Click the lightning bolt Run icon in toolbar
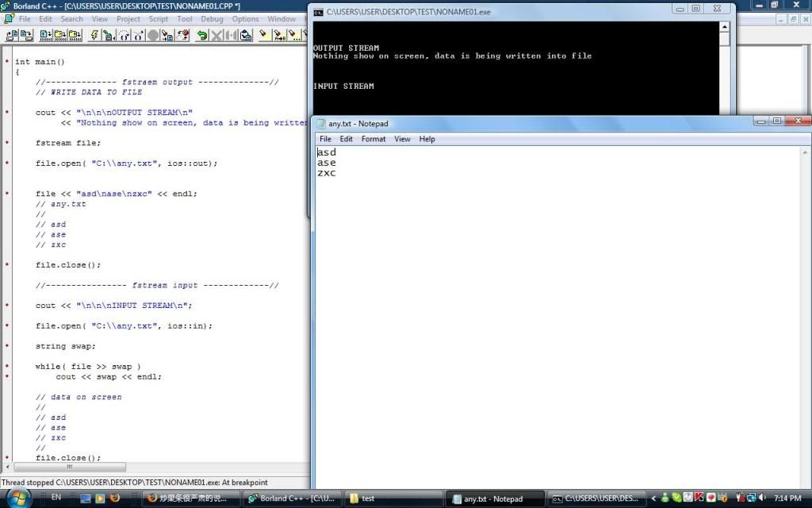 (95, 35)
